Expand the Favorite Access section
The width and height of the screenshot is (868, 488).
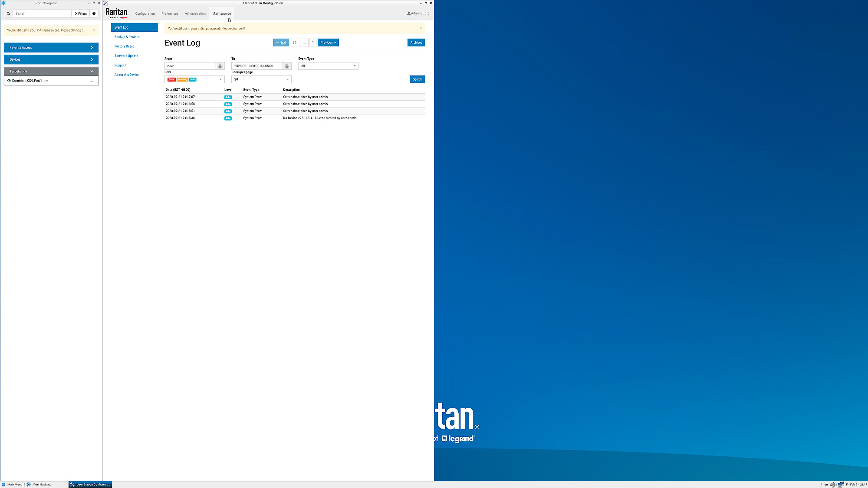pos(51,47)
